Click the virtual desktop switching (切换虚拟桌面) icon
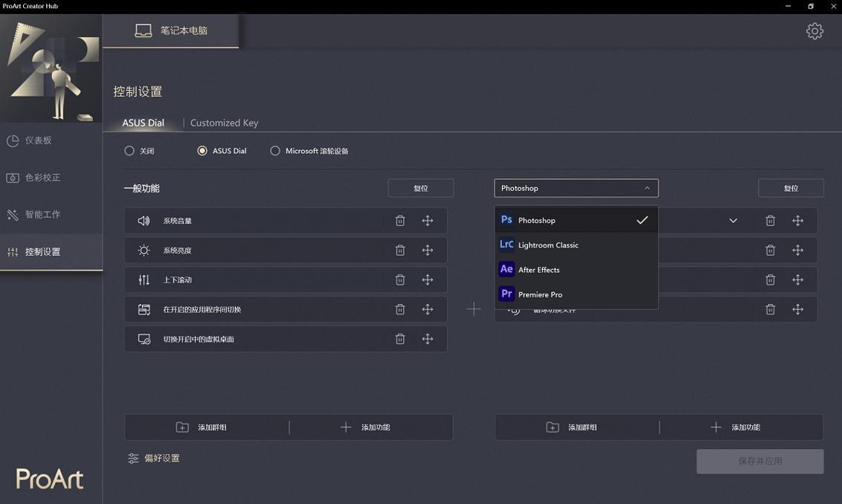 (x=144, y=338)
